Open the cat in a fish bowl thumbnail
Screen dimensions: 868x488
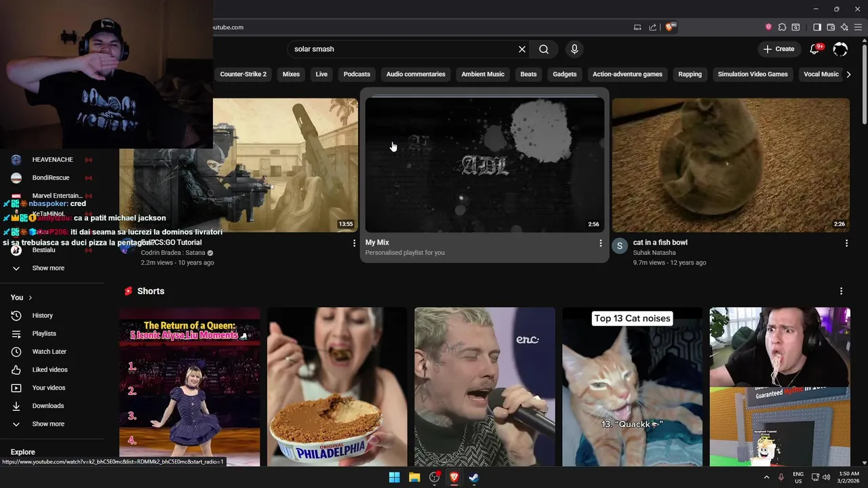coord(730,165)
